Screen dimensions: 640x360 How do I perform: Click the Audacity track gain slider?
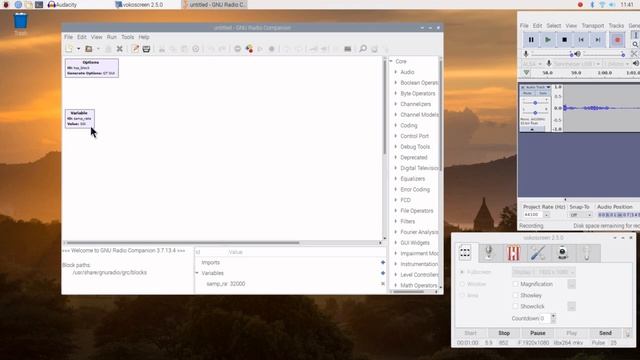(x=535, y=103)
